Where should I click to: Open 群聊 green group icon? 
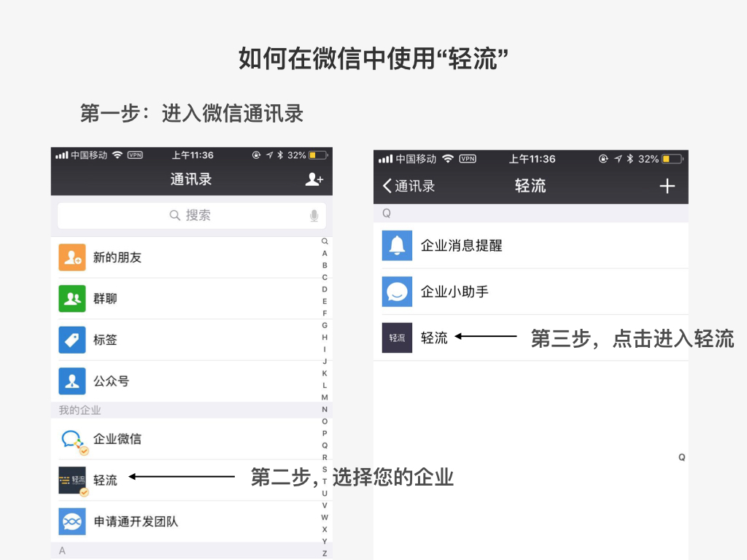pyautogui.click(x=72, y=298)
